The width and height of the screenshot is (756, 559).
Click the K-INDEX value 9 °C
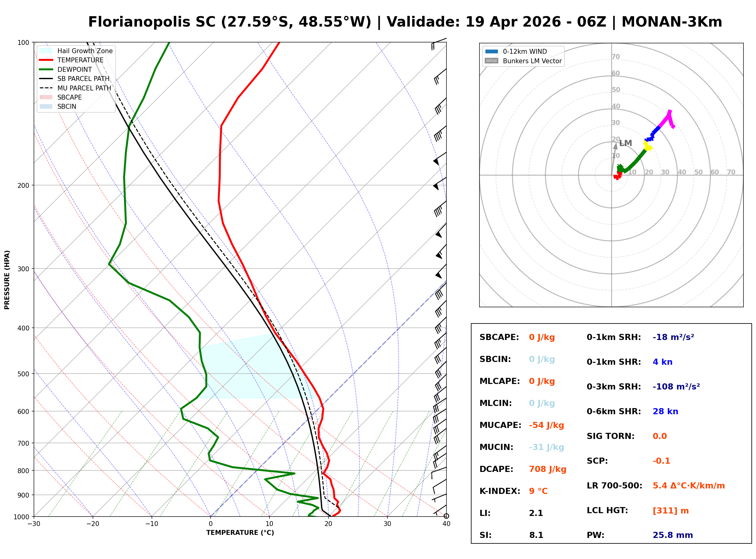pyautogui.click(x=538, y=491)
